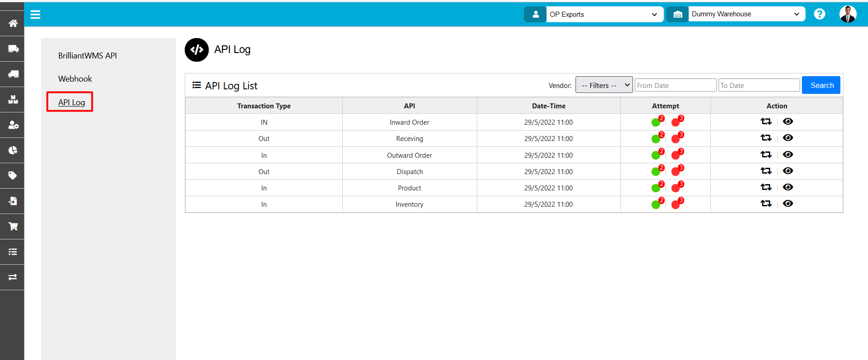Click the Outward Order cell
This screenshot has width=868, height=360.
410,156
